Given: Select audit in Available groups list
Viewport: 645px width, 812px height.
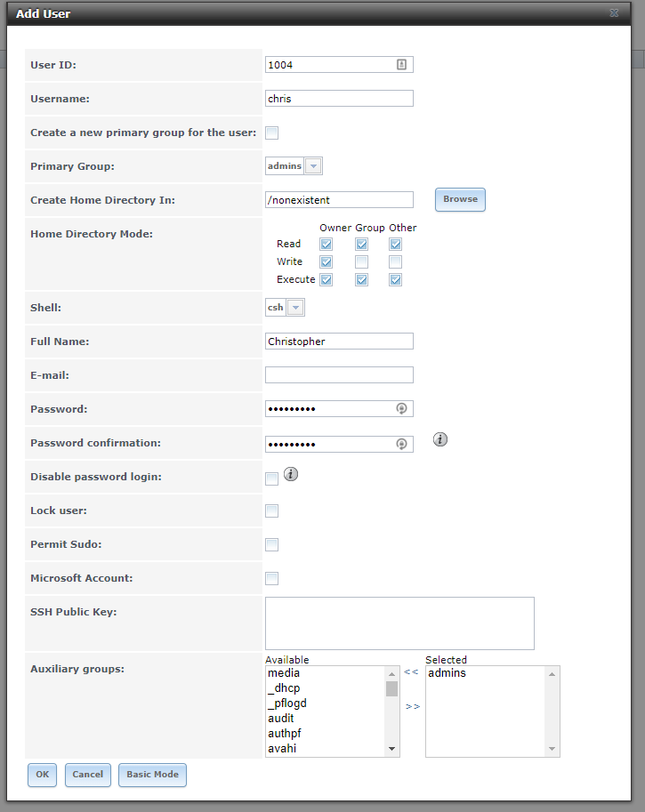Looking at the screenshot, I should (281, 719).
